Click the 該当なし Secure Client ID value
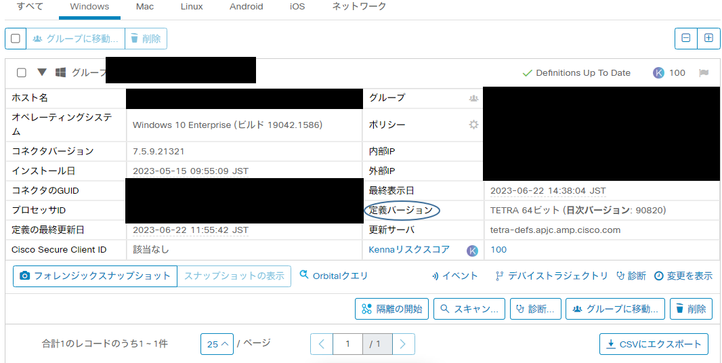This screenshot has width=722, height=363. coord(151,250)
